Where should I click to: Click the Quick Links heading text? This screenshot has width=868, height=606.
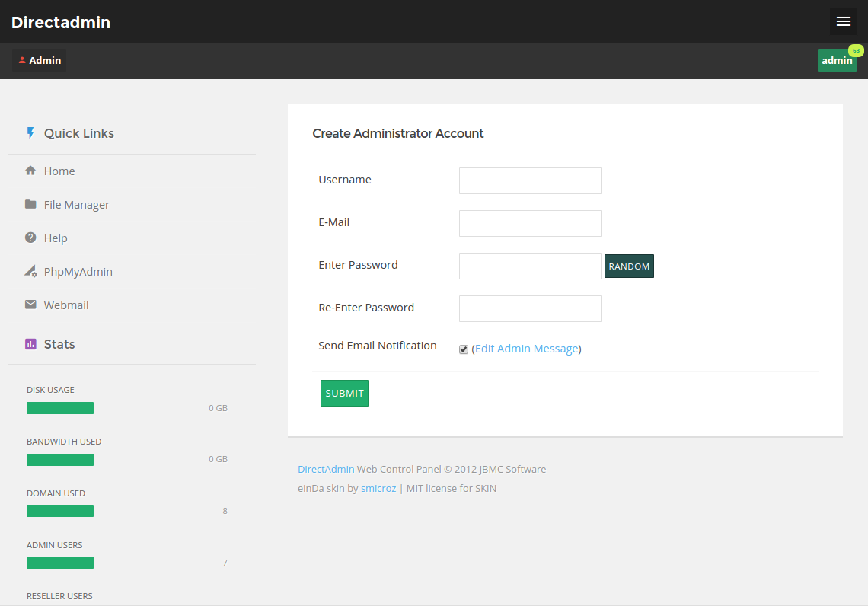(79, 133)
